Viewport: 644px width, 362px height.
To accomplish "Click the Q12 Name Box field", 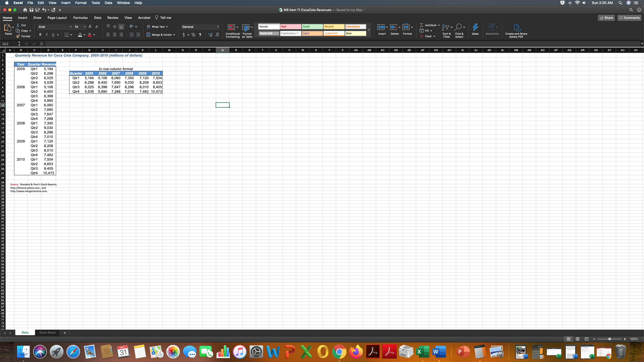I will click(x=9, y=44).
